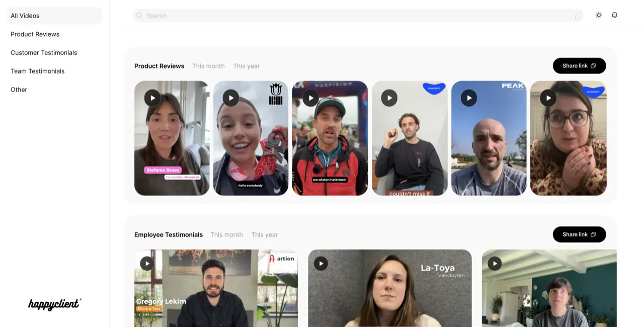Click the search magnifier icon

tap(139, 16)
